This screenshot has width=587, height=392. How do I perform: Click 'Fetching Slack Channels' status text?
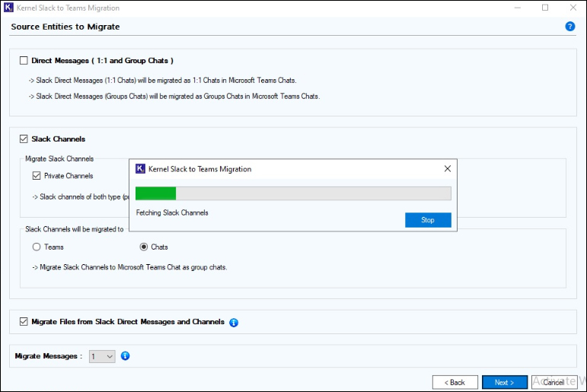172,212
